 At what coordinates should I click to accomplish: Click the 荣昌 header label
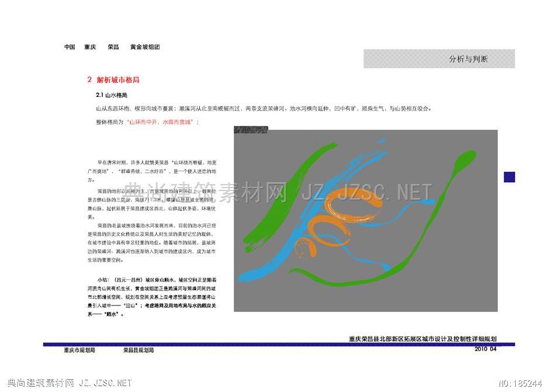tap(113, 47)
